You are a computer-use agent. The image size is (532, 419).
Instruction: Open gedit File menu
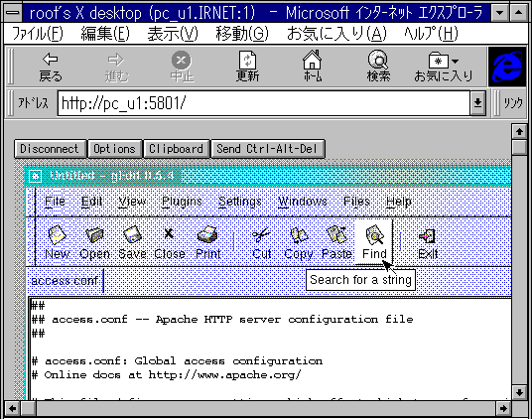[55, 202]
